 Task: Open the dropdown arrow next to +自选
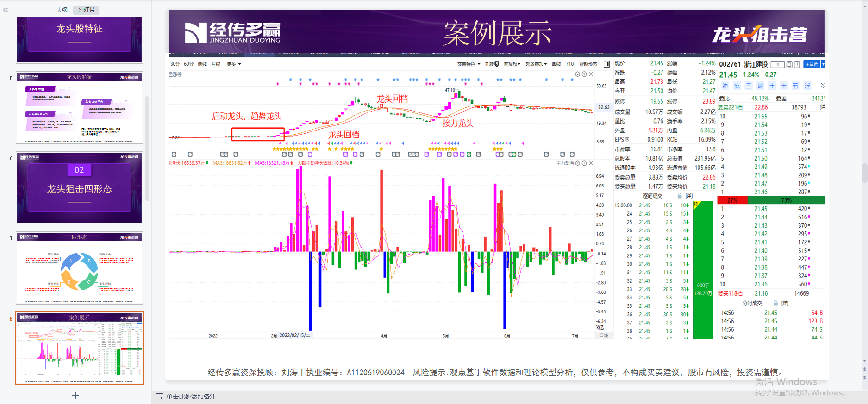[823, 64]
